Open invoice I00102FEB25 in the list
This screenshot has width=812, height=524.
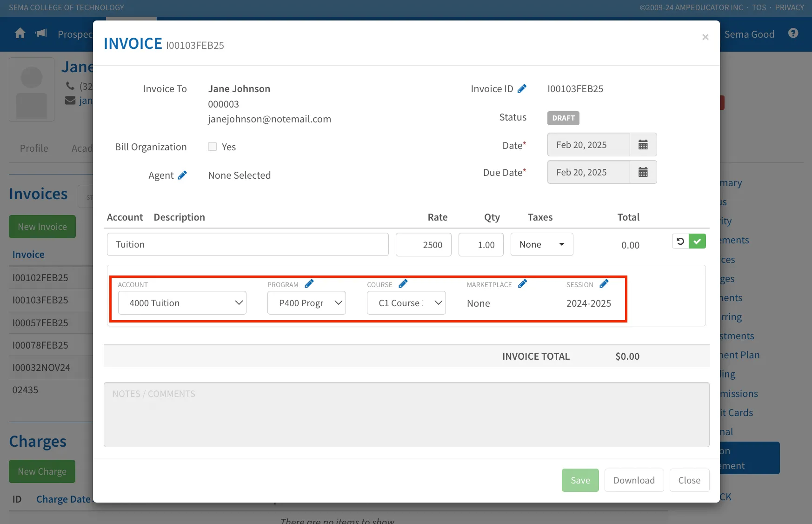pyautogui.click(x=40, y=277)
